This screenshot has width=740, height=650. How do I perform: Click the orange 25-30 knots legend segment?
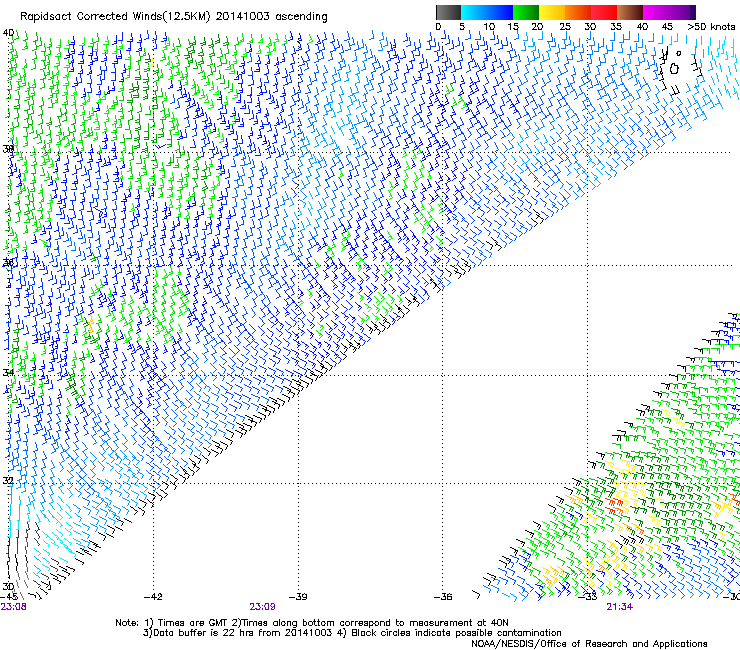coord(578,12)
